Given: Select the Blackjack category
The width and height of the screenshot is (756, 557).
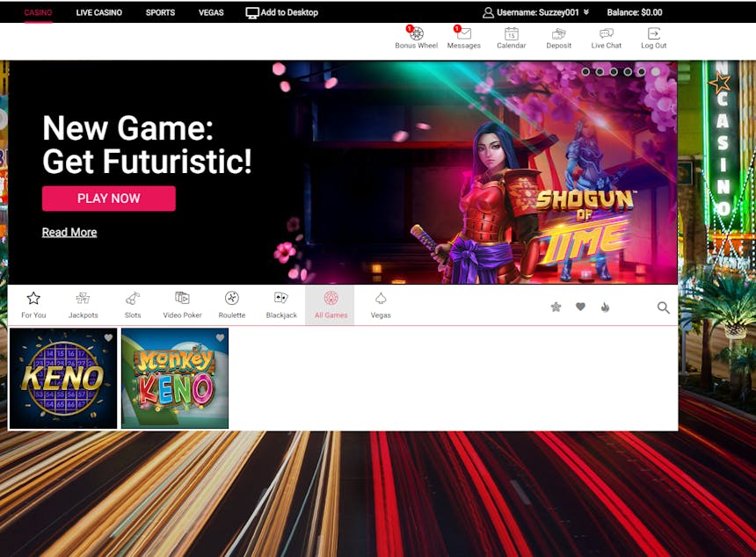Looking at the screenshot, I should 281,305.
